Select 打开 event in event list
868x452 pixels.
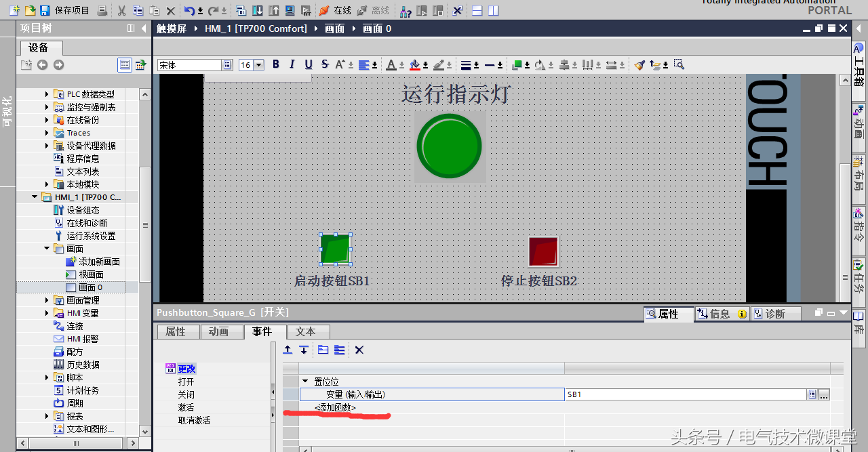click(x=186, y=382)
